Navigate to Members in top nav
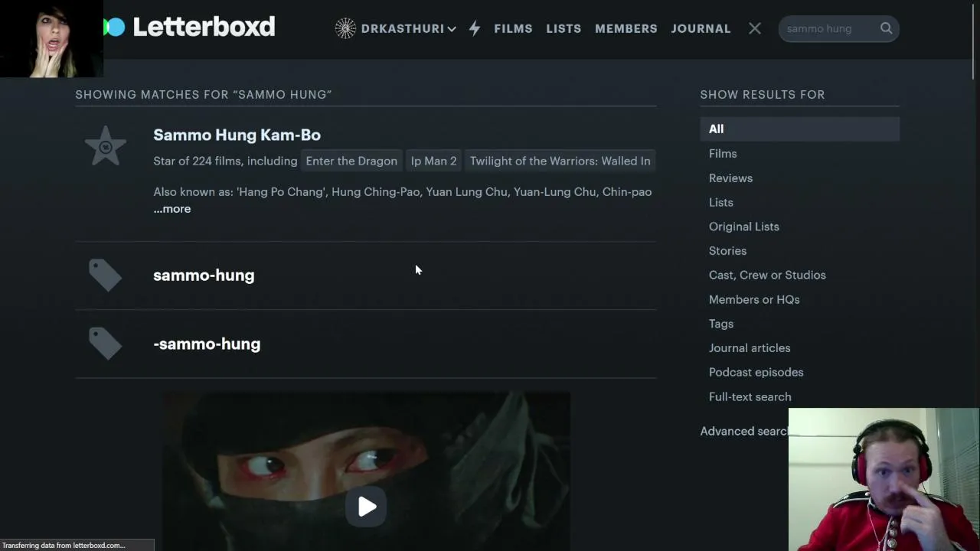This screenshot has width=980, height=551. click(x=626, y=28)
